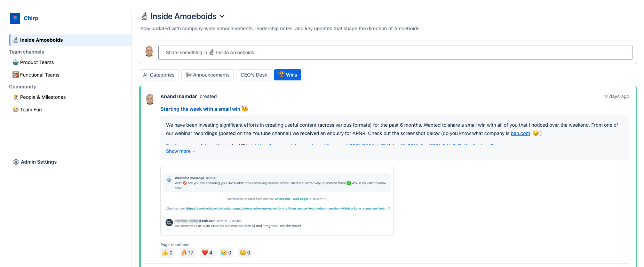Click the author name Anand Inamdar

coord(178,96)
